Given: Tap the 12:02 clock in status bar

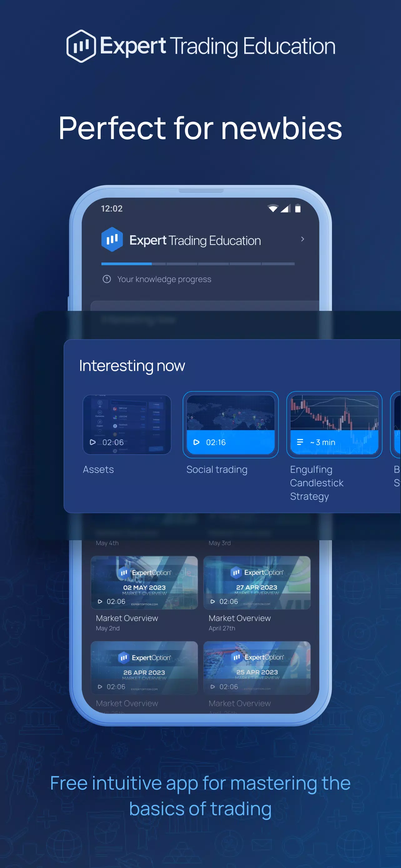Looking at the screenshot, I should pyautogui.click(x=112, y=209).
